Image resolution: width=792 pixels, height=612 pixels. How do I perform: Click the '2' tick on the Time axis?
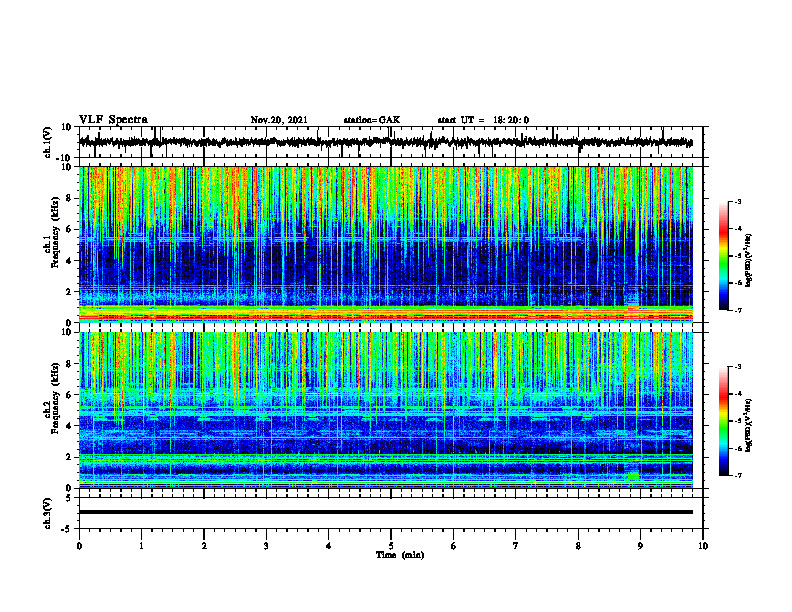pos(204,546)
